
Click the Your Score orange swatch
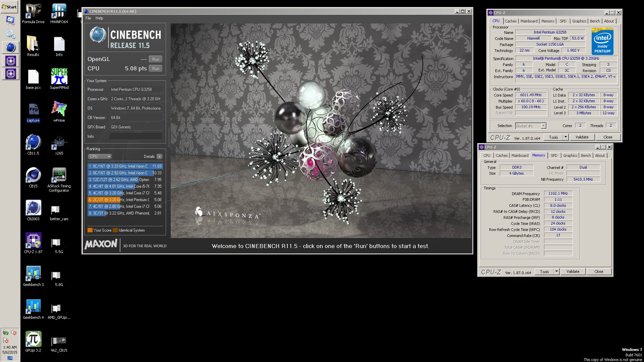90,230
